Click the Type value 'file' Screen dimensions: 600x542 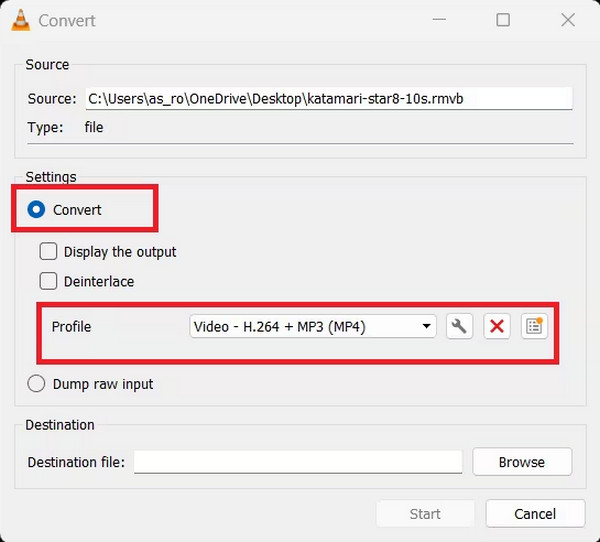coord(94,127)
